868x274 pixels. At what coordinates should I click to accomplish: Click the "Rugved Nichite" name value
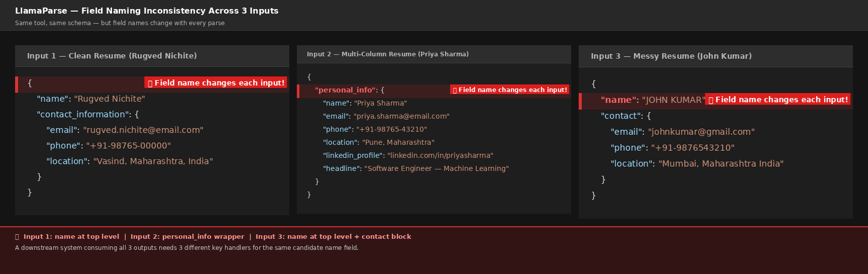[x=110, y=99]
